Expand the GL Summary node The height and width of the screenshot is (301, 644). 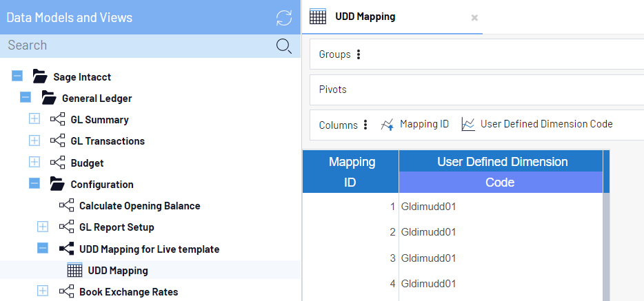pos(34,119)
